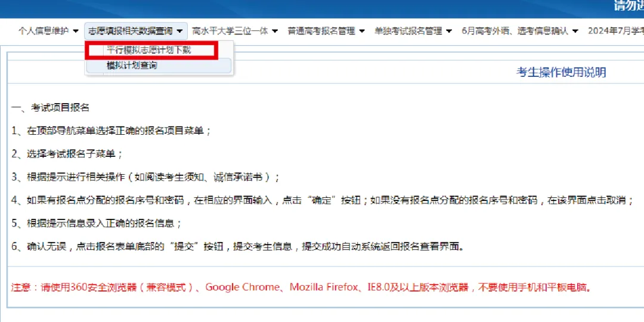Image resolution: width=644 pixels, height=322 pixels.
Task: Click the arrow beside 单独考试报名管理
Action: [449, 31]
